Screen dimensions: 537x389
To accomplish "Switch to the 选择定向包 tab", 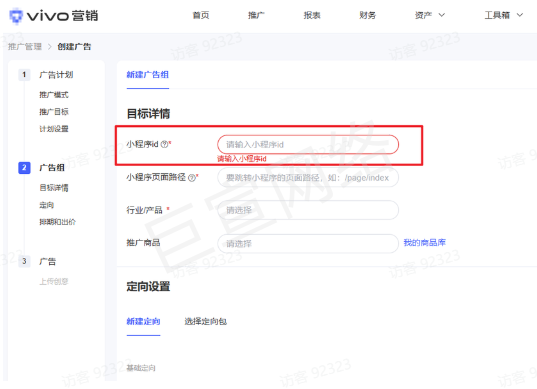I will (x=205, y=322).
